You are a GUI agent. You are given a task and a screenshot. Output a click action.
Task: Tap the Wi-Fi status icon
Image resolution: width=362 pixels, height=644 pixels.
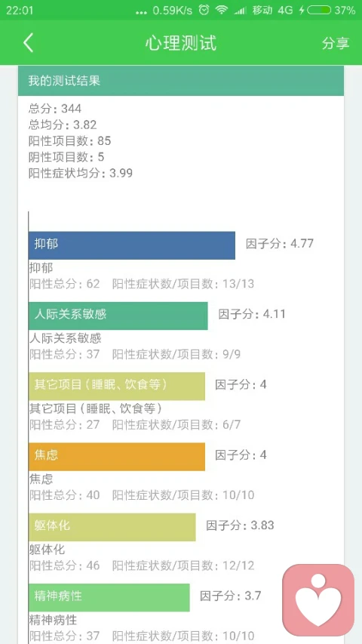[x=222, y=11]
